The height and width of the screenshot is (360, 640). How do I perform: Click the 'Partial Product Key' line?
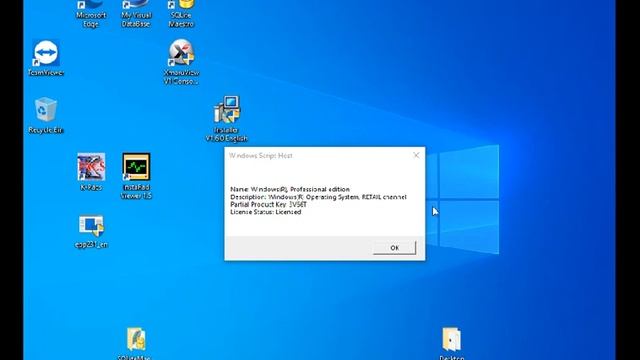pos(268,204)
